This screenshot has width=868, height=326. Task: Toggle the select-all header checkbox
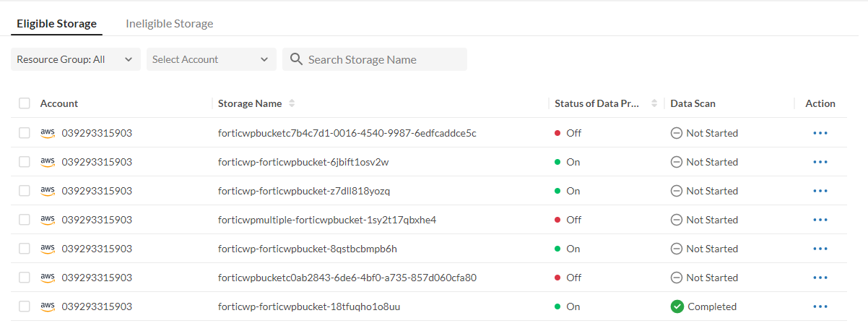tap(25, 103)
